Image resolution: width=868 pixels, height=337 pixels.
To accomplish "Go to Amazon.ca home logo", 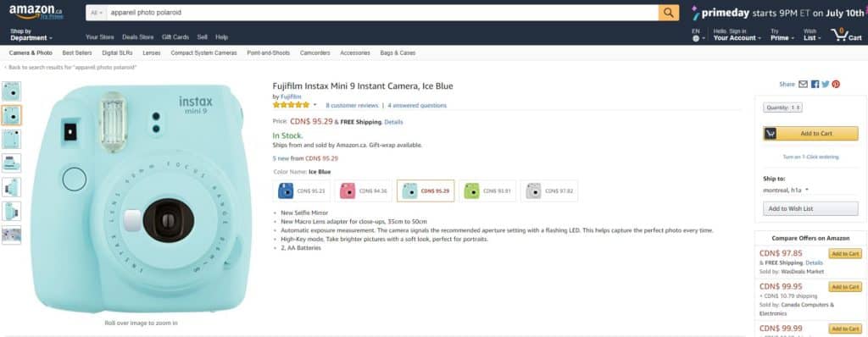I will (36, 12).
